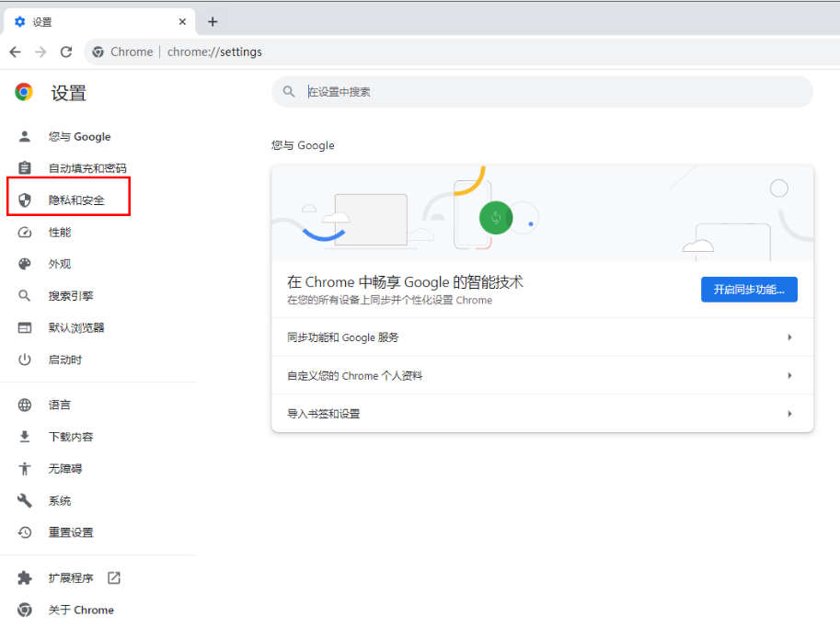Focus the 在设置中搜索 search field
This screenshot has height=628, width=840.
[x=542, y=92]
